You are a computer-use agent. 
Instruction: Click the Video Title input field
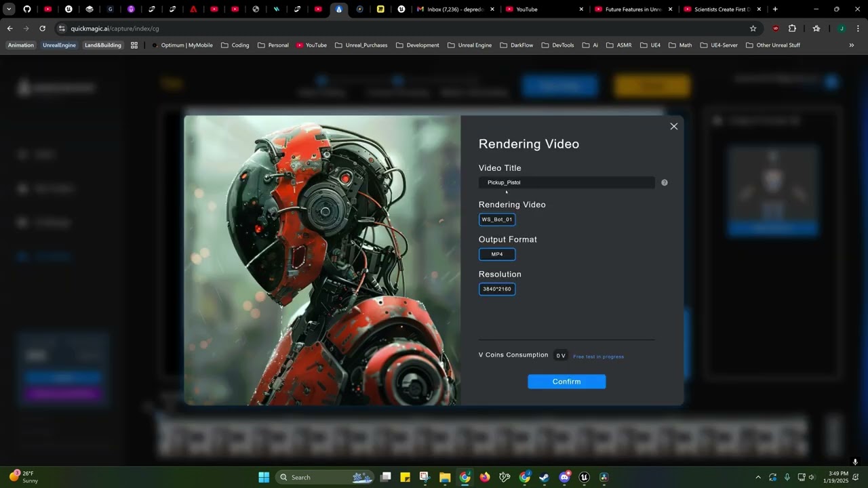[566, 182]
